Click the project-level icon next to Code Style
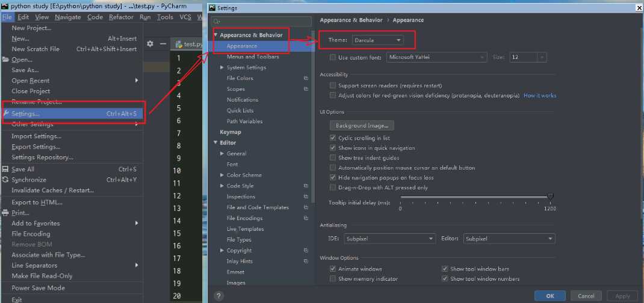 pos(306,186)
